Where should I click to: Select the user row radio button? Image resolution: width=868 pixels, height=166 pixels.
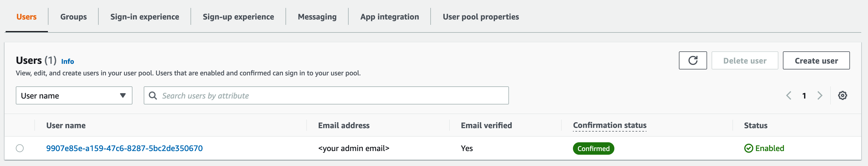pyautogui.click(x=20, y=148)
